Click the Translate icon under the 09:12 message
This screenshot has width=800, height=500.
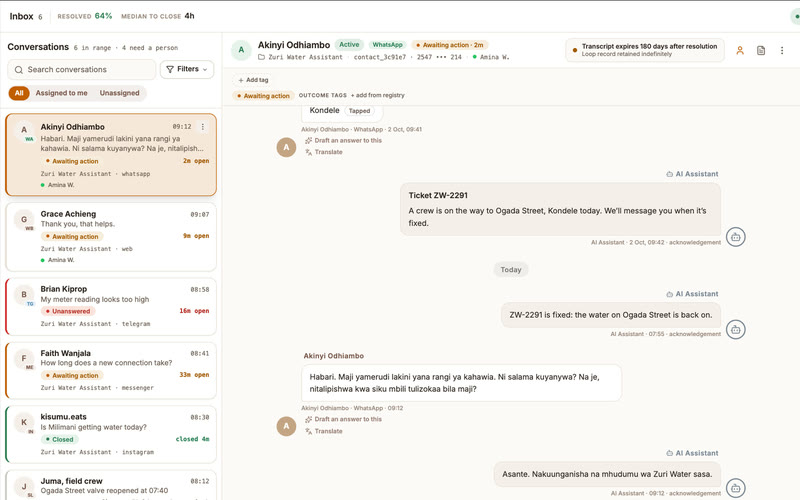tap(308, 431)
